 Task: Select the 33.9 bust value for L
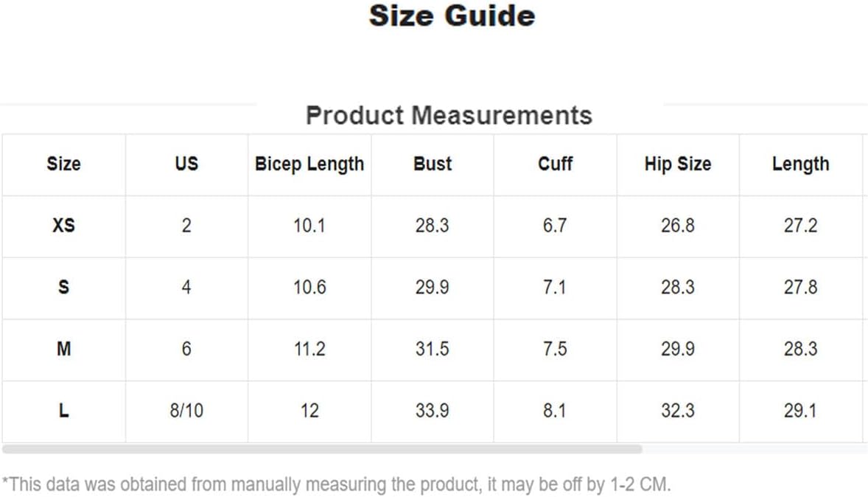(433, 411)
